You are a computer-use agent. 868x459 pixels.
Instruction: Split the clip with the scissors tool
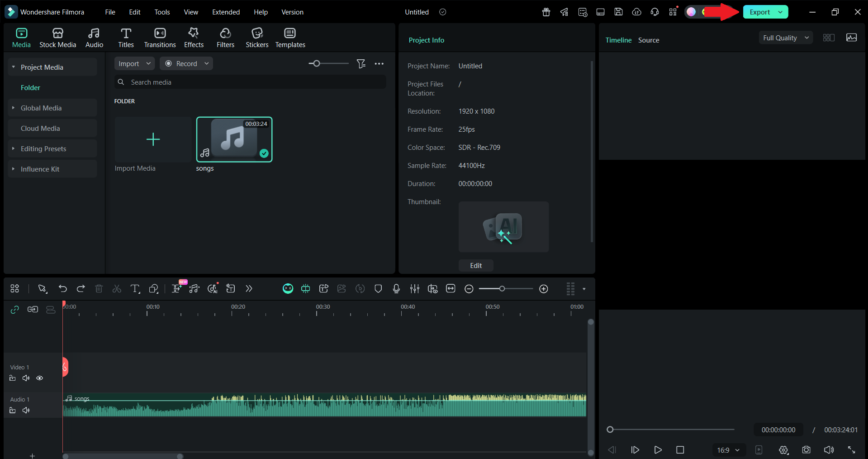117,289
